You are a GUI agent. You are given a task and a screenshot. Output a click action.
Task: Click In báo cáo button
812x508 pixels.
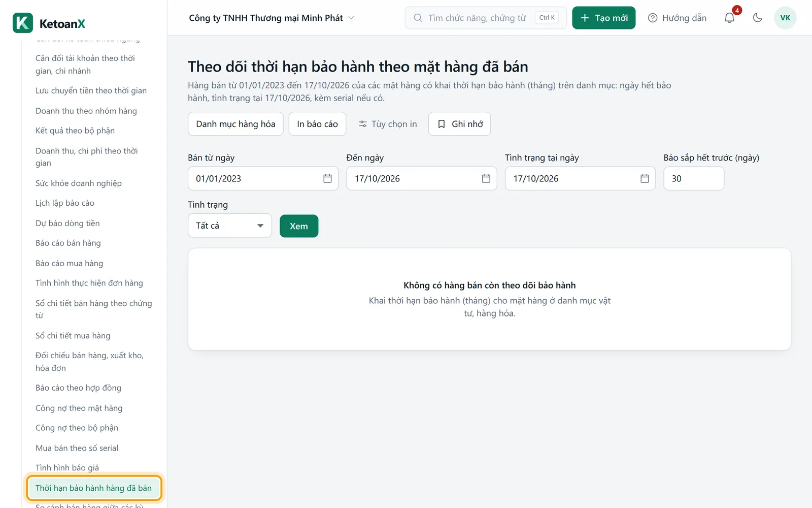click(x=317, y=124)
